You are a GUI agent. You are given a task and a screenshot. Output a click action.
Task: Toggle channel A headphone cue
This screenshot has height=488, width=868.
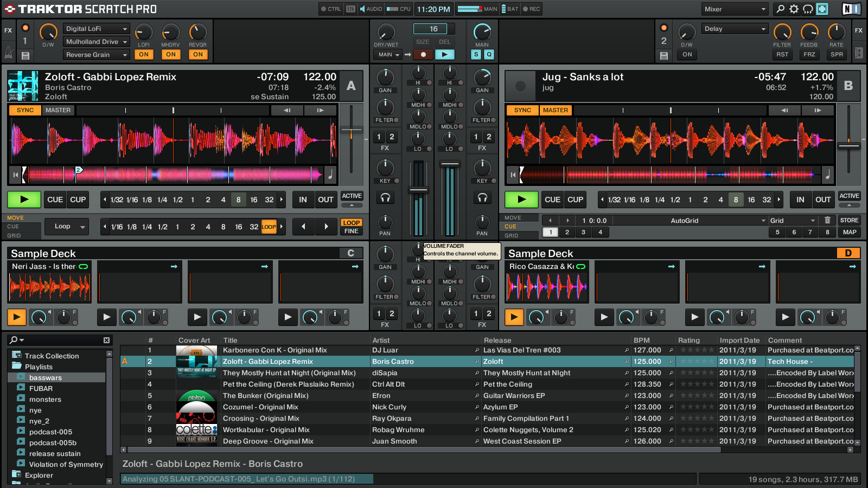(x=385, y=198)
